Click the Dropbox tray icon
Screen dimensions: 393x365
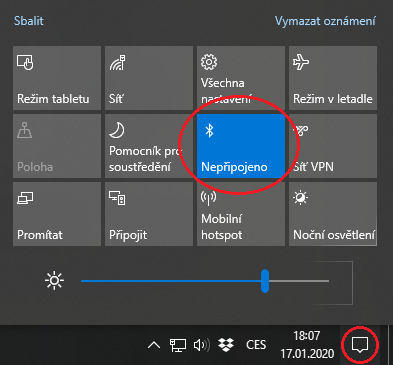tap(226, 345)
